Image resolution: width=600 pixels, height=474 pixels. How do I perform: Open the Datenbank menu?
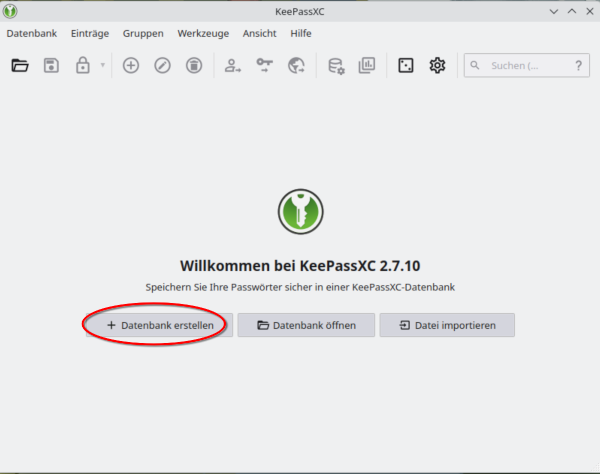pyautogui.click(x=33, y=33)
